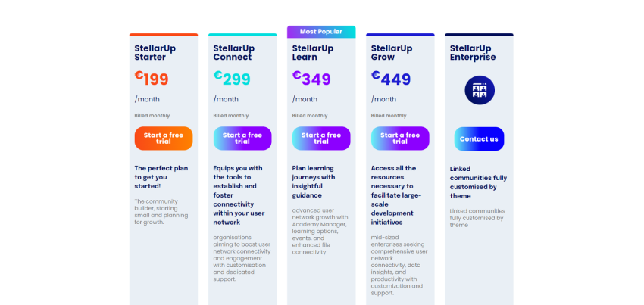This screenshot has width=644, height=305.
Task: Click 'Linked communities fully customised by theme' heading
Action: pos(478,182)
